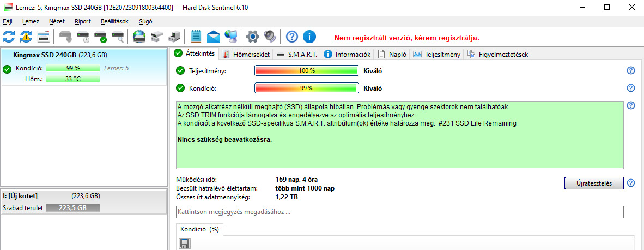Open the Súgó menu

coord(146,22)
